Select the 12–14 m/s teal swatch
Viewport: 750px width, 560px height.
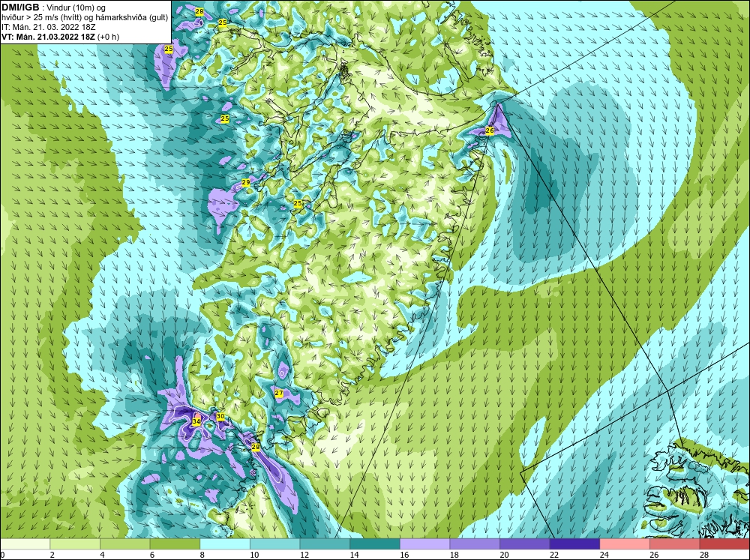click(x=325, y=544)
